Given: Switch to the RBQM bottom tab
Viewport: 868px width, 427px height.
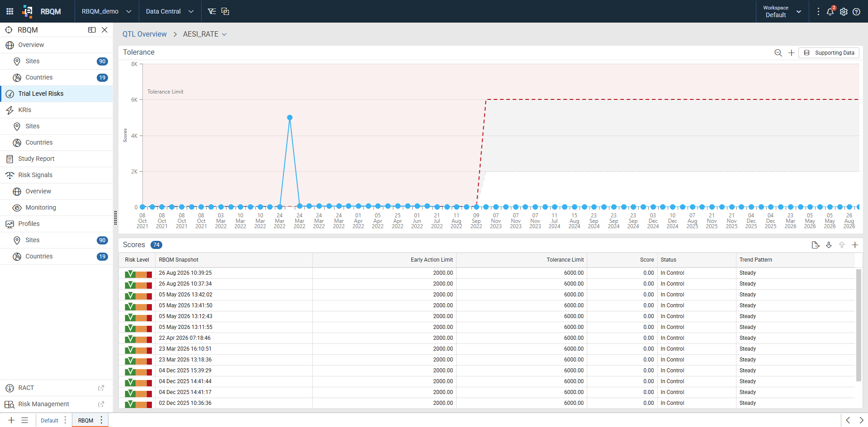Looking at the screenshot, I should (85, 421).
